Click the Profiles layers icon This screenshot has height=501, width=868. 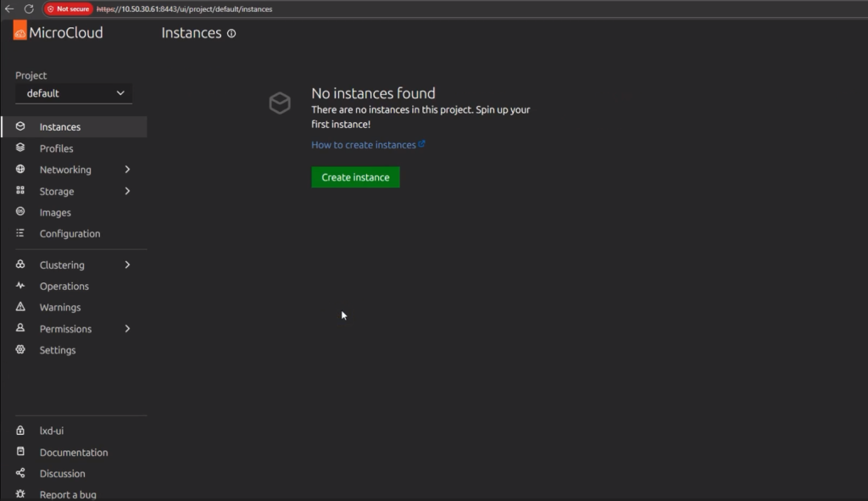[x=20, y=148]
